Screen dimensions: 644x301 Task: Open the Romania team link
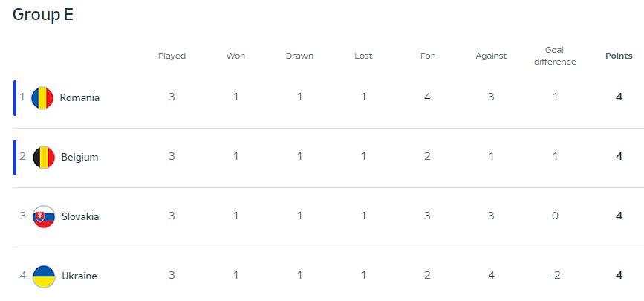coord(79,97)
